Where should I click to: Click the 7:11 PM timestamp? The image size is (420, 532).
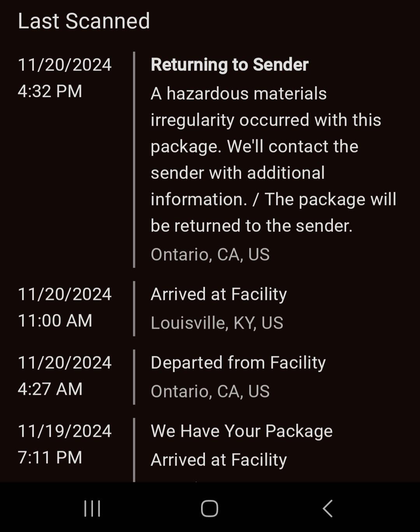50,458
